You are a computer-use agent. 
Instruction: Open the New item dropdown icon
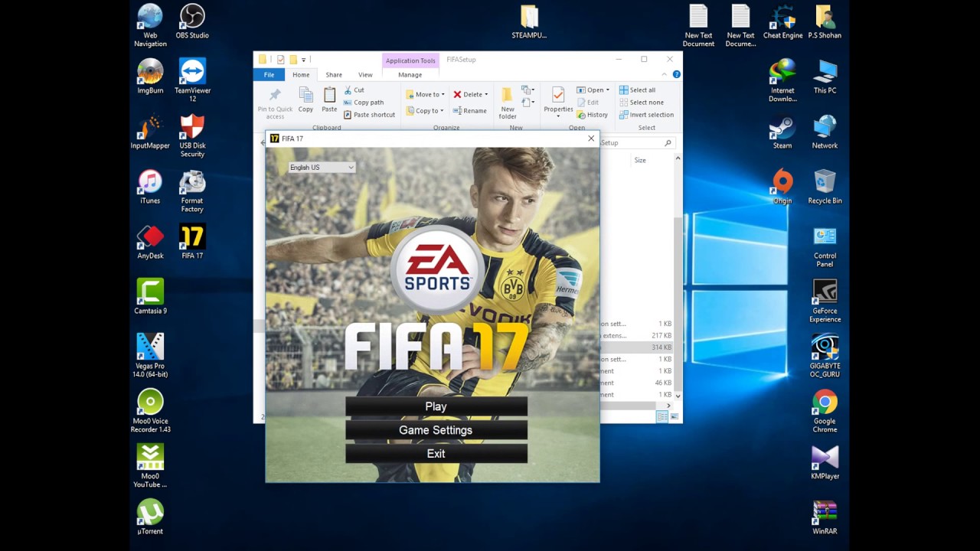click(528, 90)
